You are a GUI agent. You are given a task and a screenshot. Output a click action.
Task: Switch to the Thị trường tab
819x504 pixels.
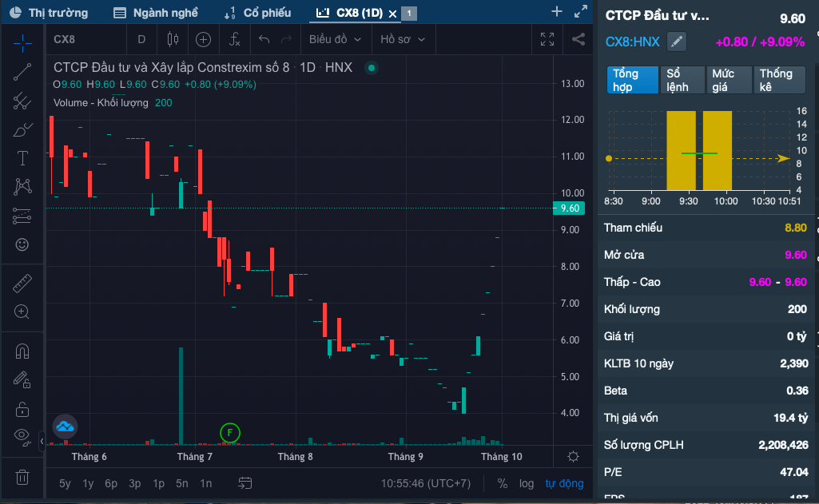49,13
